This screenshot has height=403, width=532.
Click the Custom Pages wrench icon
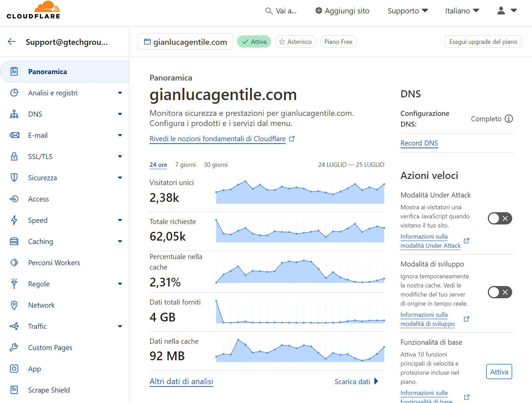14,347
